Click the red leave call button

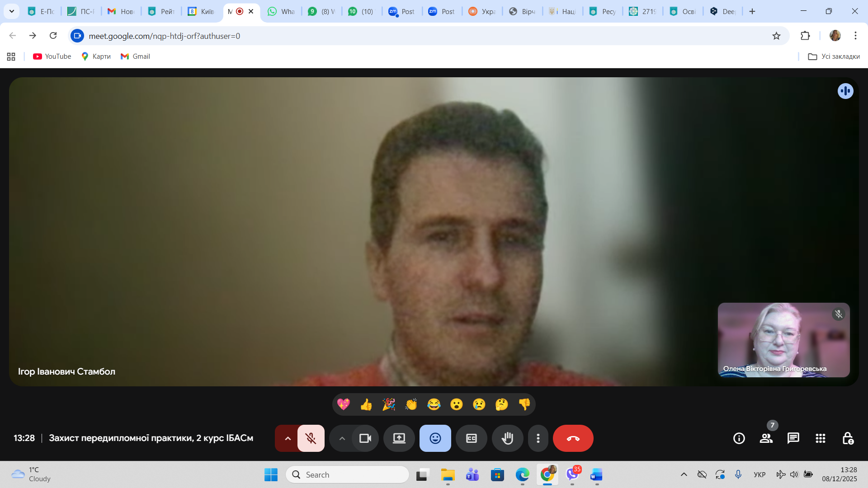pos(573,438)
